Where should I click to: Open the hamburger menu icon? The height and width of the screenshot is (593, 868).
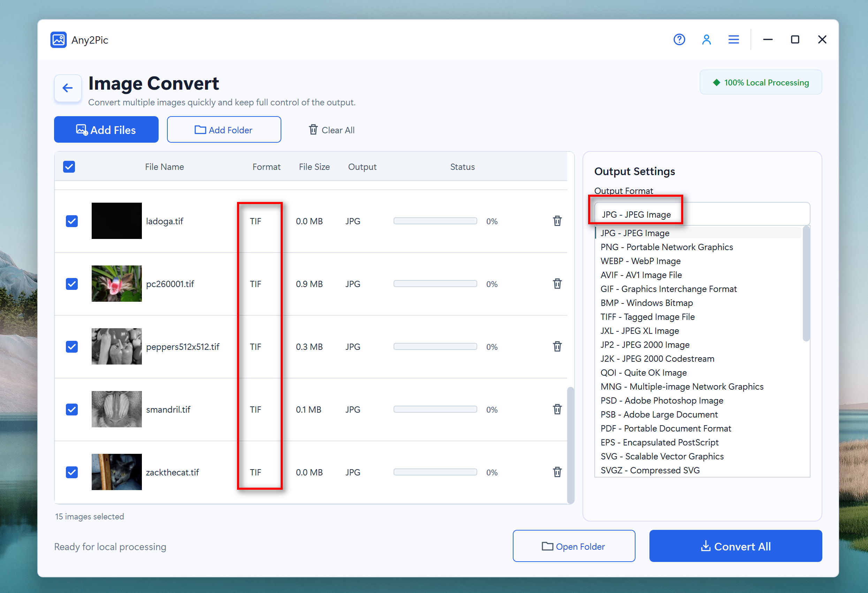pyautogui.click(x=733, y=39)
